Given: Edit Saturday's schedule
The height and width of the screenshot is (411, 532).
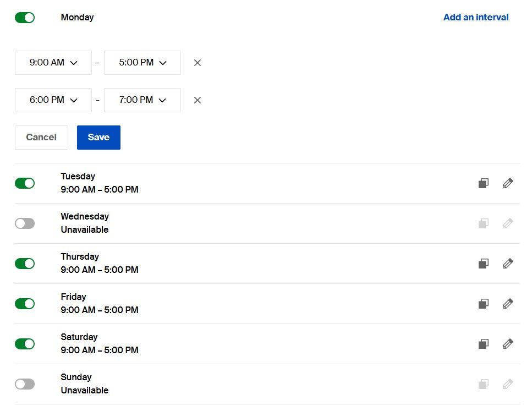Looking at the screenshot, I should [x=507, y=343].
